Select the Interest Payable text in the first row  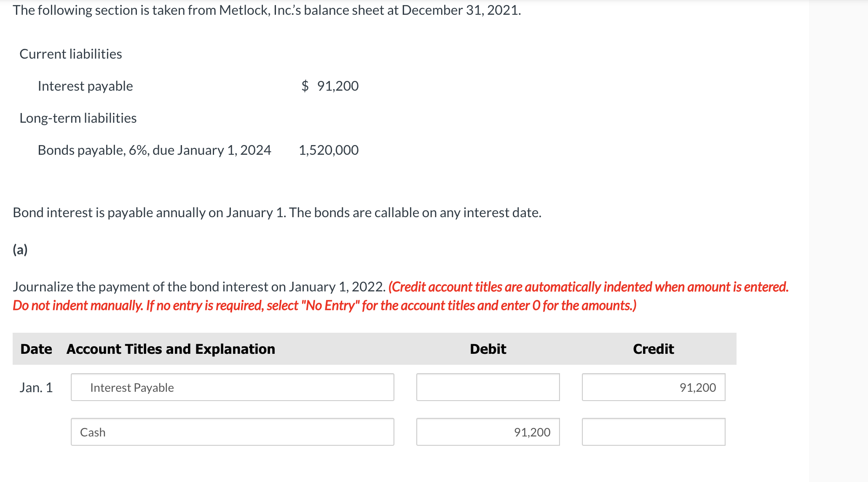click(131, 387)
